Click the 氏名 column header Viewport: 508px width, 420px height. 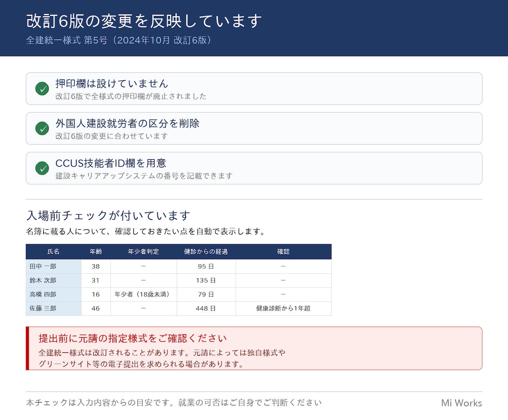coord(54,252)
